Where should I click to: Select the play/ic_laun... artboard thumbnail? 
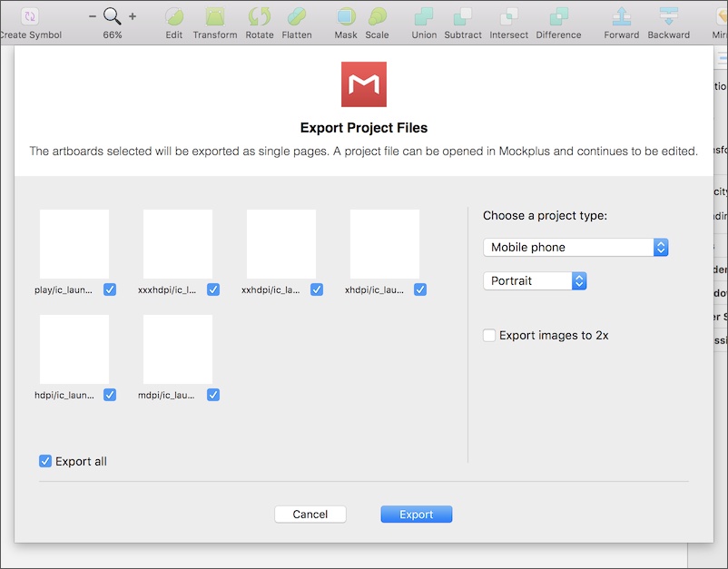[x=74, y=244]
